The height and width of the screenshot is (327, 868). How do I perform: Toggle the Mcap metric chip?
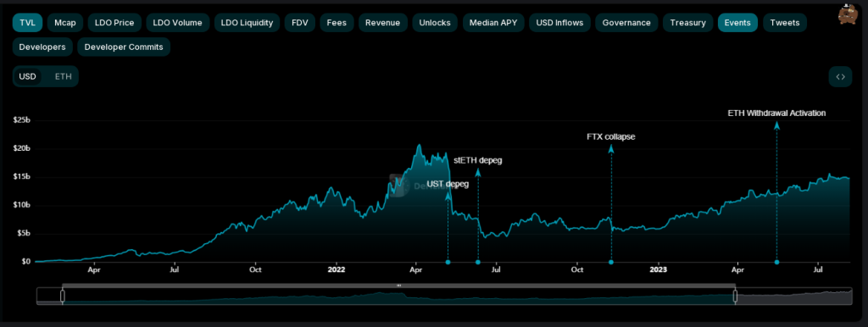point(65,23)
